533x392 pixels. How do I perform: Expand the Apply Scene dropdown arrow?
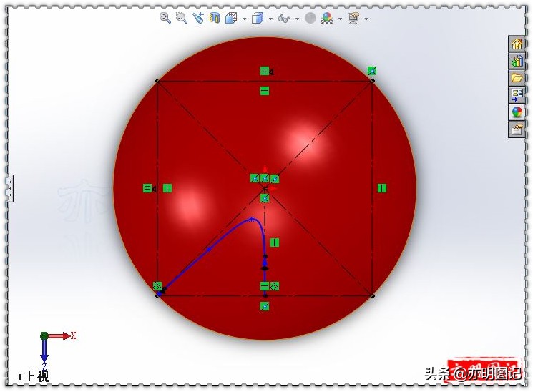(x=340, y=19)
